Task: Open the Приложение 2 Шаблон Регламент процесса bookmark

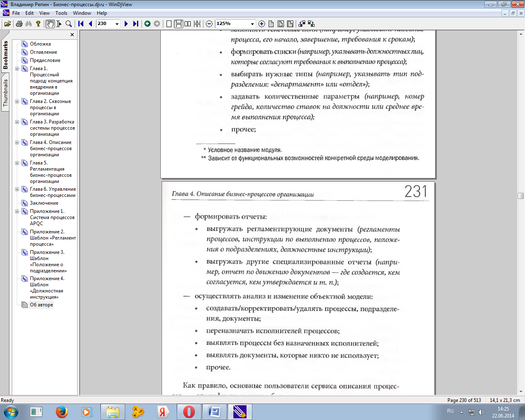Action: pyautogui.click(x=53, y=238)
